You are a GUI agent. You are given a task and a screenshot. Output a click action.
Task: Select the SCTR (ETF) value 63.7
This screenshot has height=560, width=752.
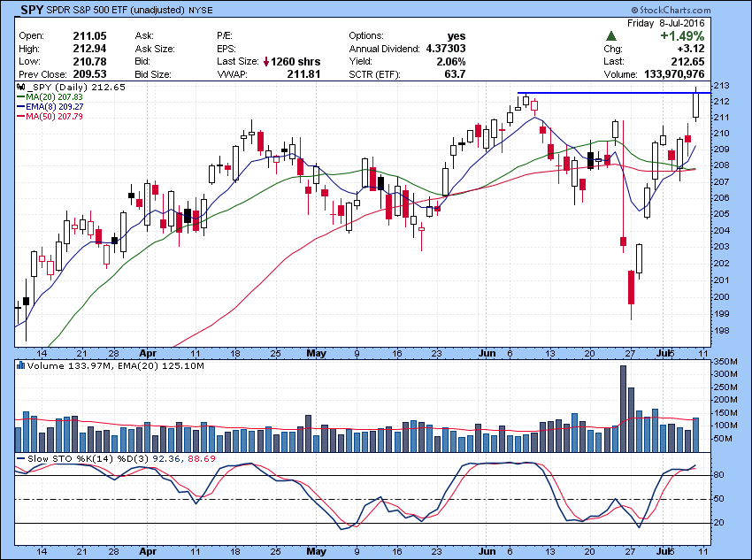point(455,74)
